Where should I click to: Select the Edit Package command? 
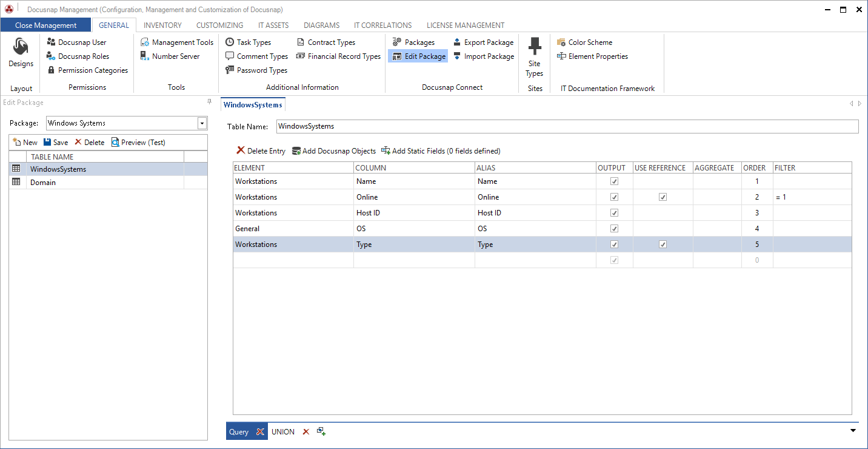tap(418, 56)
